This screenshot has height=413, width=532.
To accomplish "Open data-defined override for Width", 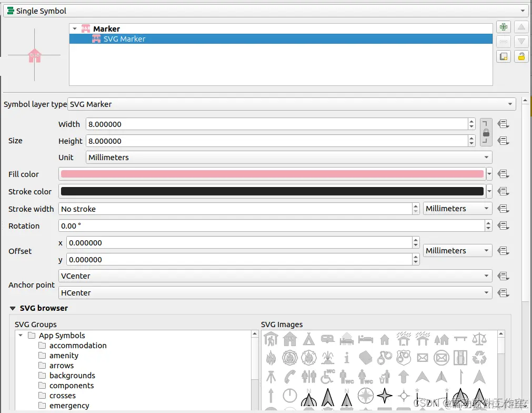I will pyautogui.click(x=503, y=124).
